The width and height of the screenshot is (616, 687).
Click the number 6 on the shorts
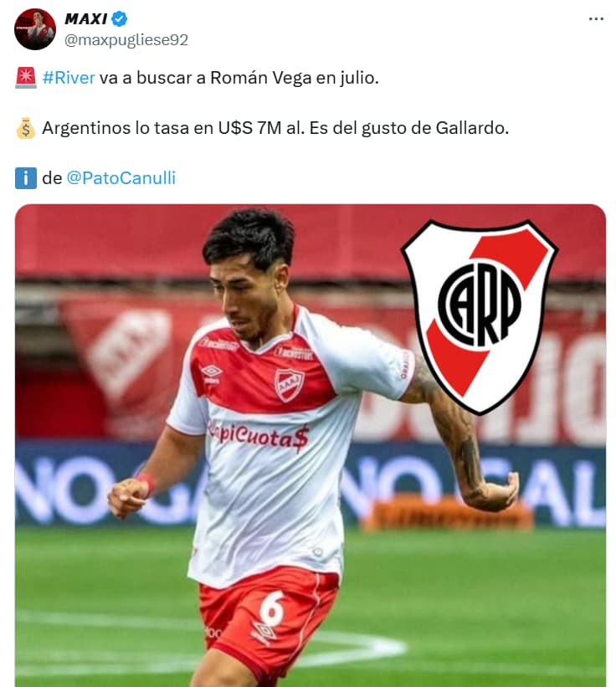point(272,608)
